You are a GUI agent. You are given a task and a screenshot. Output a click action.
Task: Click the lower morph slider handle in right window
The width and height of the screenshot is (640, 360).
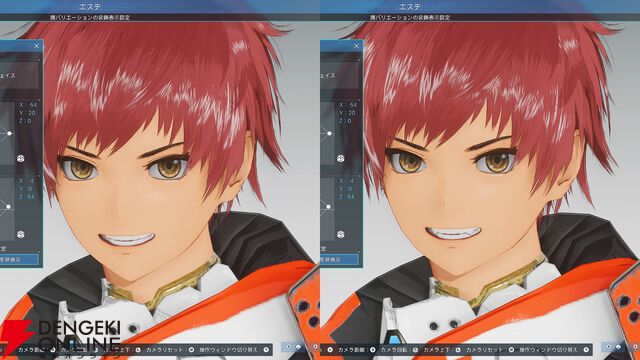(329, 207)
